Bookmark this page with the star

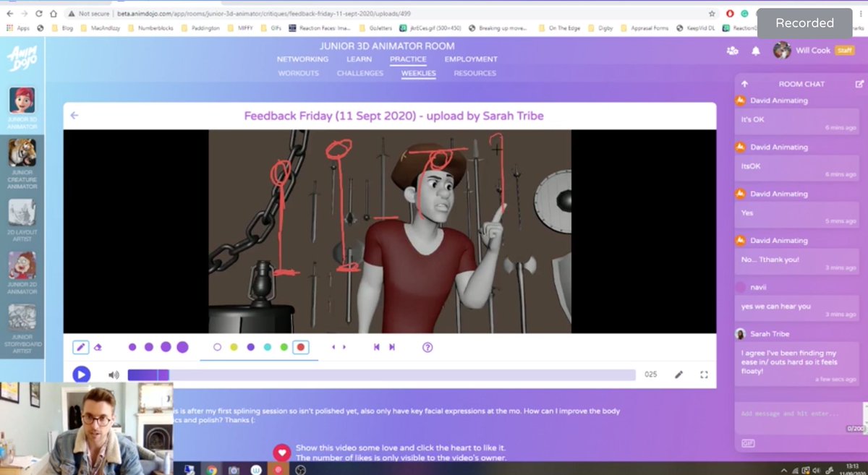click(712, 13)
